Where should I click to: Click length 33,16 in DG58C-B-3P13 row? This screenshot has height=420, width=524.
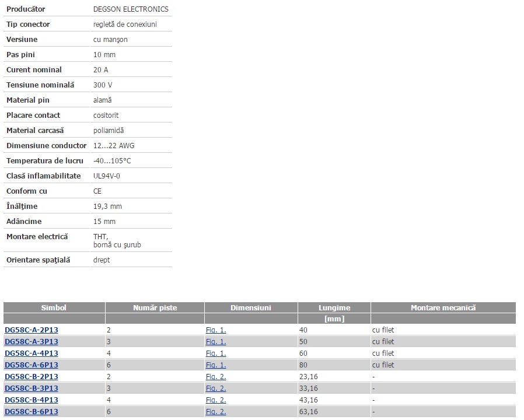309,388
